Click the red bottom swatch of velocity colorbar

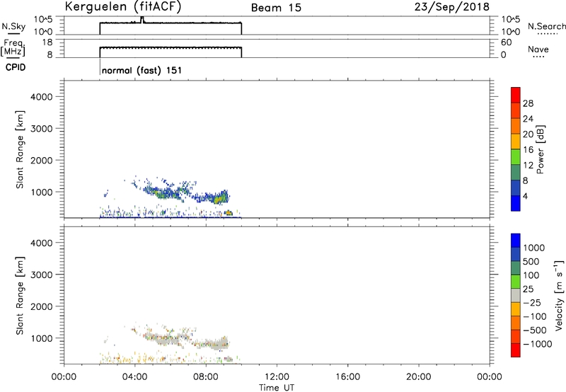tap(516, 350)
